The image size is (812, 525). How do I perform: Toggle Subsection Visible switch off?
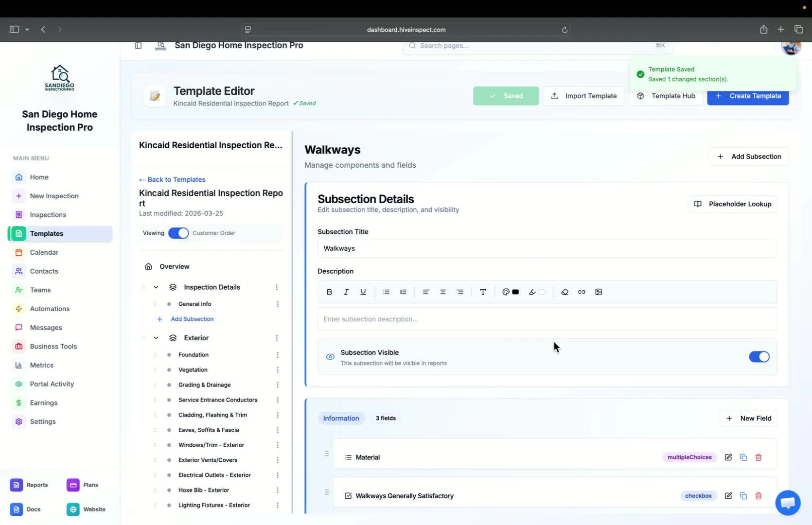pos(759,357)
